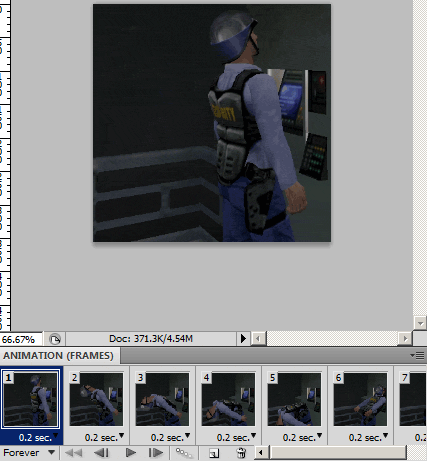Select animation frame 4 thumbnail
The height and width of the screenshot is (461, 427).
click(228, 399)
